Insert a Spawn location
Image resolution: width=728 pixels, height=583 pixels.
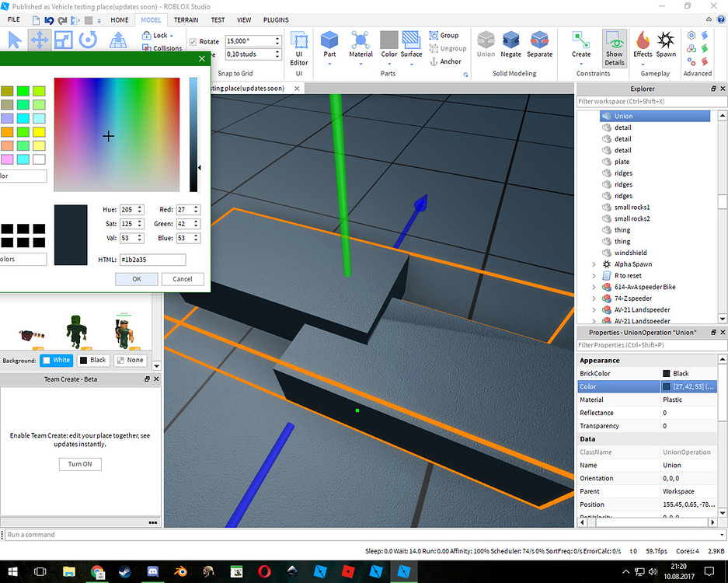[666, 44]
